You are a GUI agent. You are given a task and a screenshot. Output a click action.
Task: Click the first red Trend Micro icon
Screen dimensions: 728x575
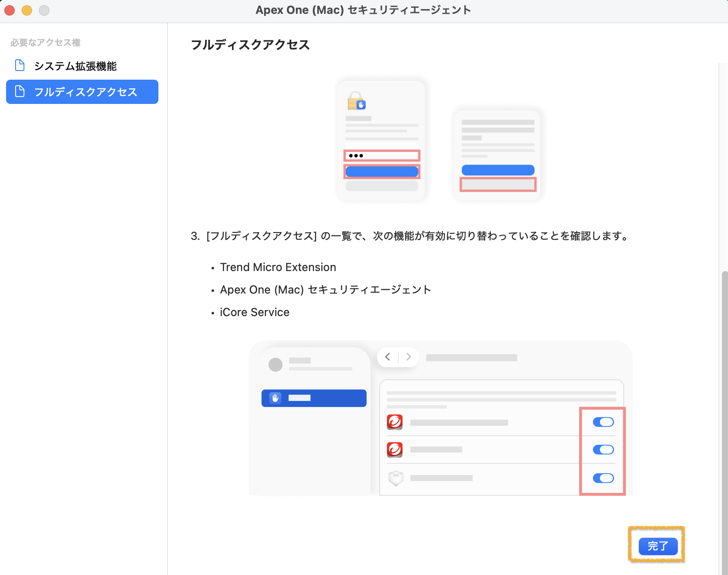pos(395,422)
